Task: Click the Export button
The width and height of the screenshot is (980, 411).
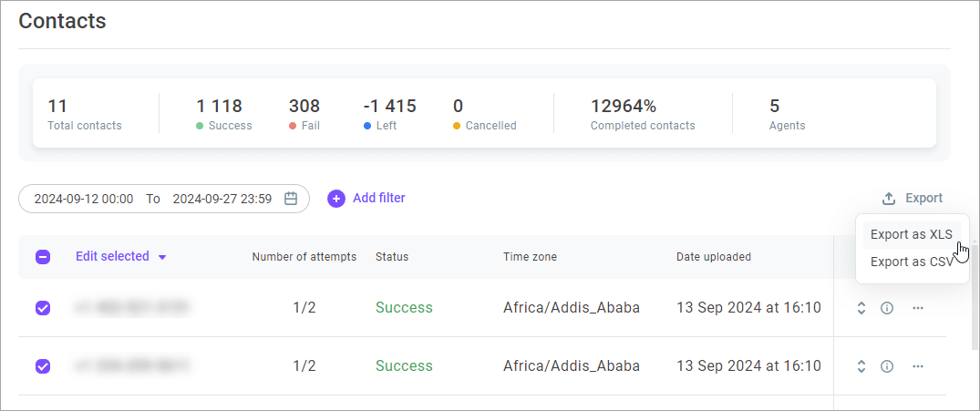Action: point(913,199)
